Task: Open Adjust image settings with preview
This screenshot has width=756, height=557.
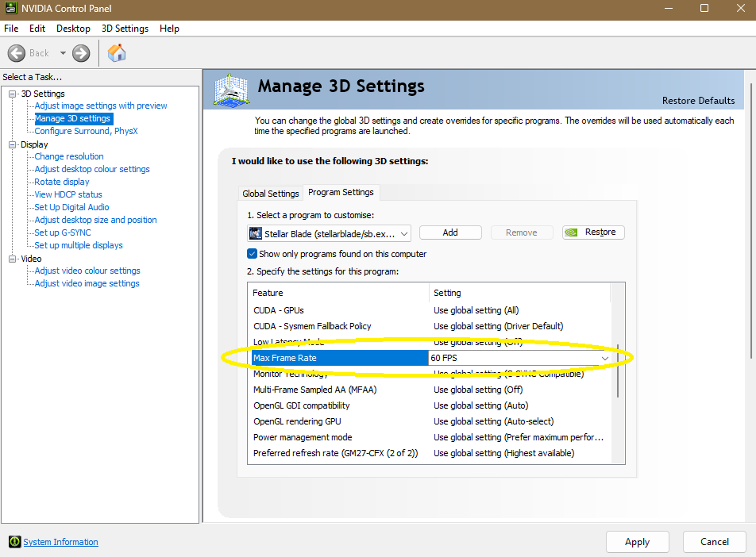Action: (x=101, y=106)
